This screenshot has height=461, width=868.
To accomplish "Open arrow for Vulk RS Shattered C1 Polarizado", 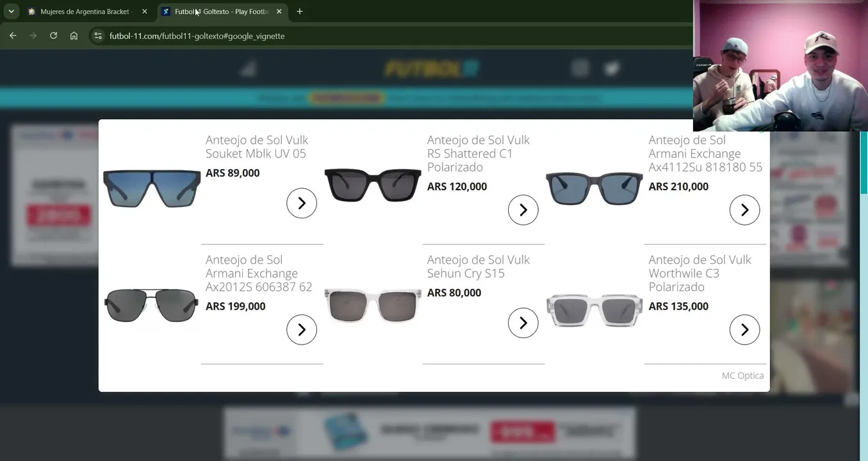I will coord(523,210).
